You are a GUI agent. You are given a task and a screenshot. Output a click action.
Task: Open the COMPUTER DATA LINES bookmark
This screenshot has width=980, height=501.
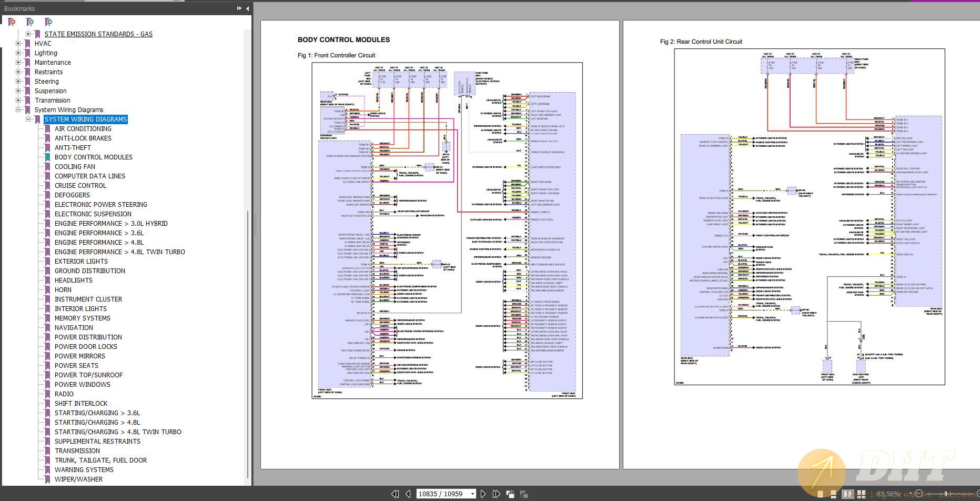(x=90, y=176)
